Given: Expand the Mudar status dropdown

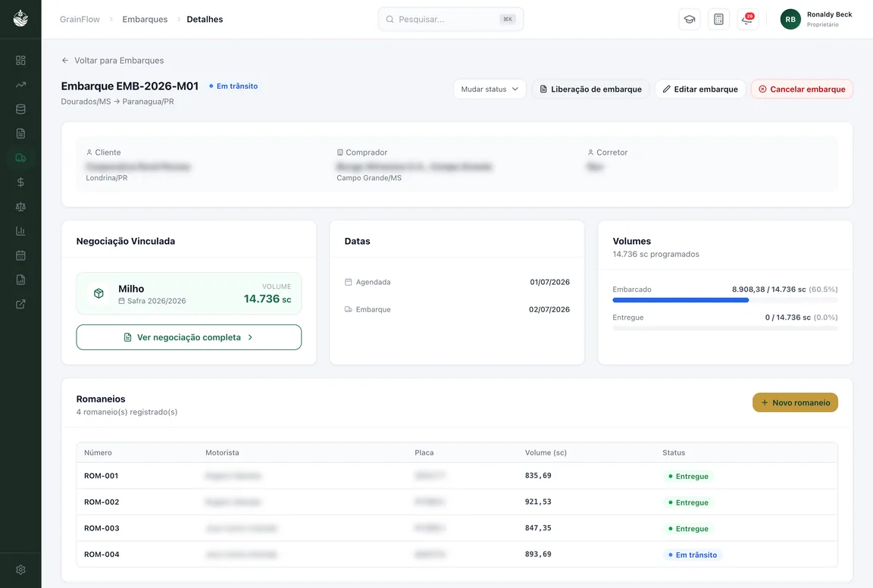Looking at the screenshot, I should click(490, 89).
